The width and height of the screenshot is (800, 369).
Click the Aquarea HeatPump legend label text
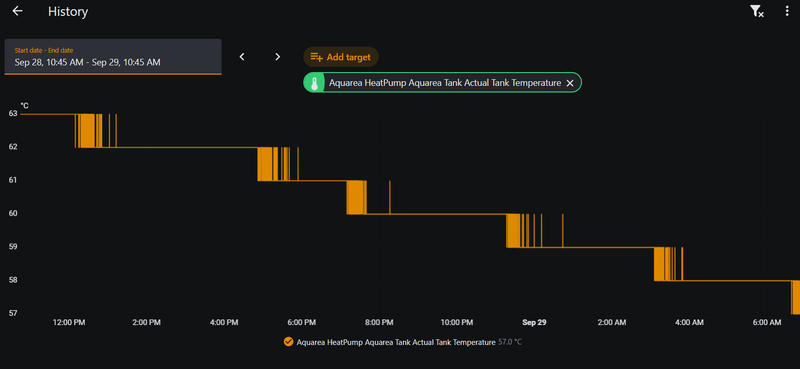click(x=396, y=342)
